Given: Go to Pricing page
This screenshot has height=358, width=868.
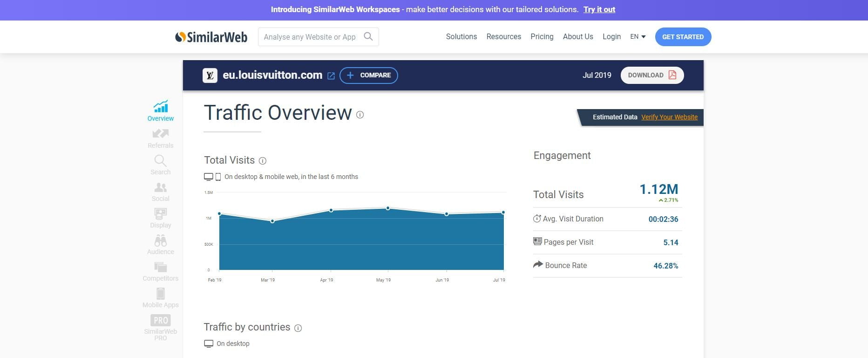Looking at the screenshot, I should coord(542,36).
